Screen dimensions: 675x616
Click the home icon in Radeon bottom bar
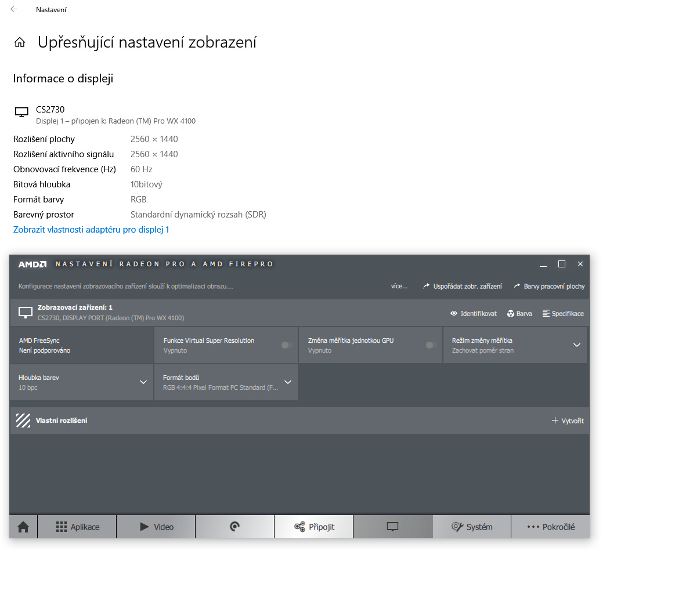pyautogui.click(x=23, y=527)
